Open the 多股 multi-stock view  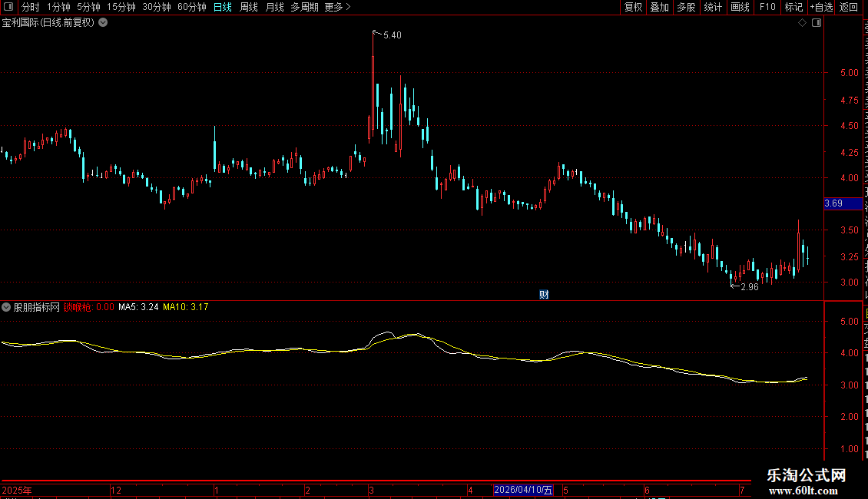coord(686,7)
